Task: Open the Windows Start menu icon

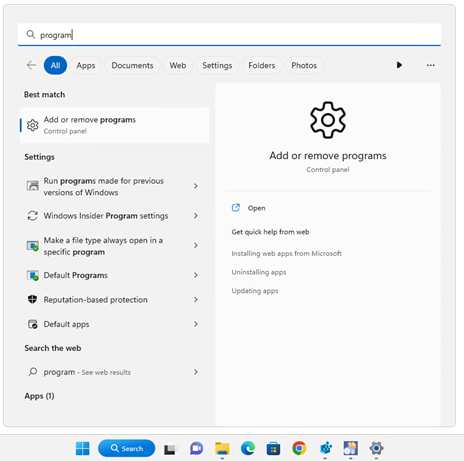Action: pyautogui.click(x=82, y=448)
